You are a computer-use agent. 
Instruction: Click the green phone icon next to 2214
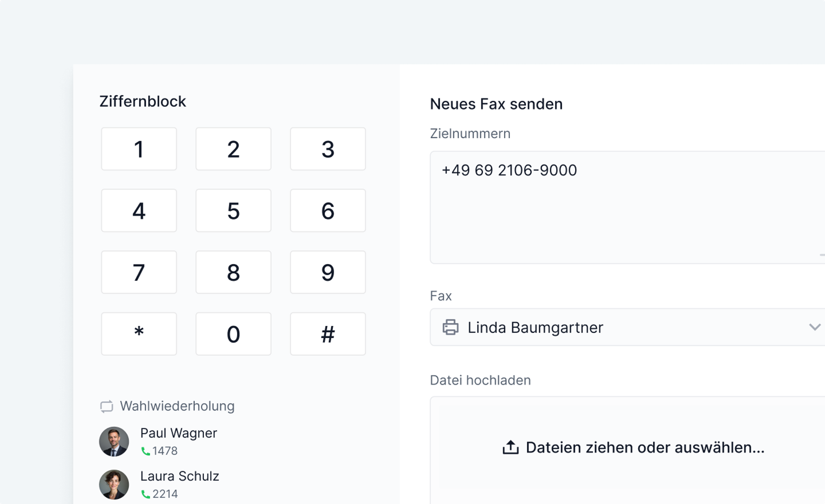click(x=145, y=494)
